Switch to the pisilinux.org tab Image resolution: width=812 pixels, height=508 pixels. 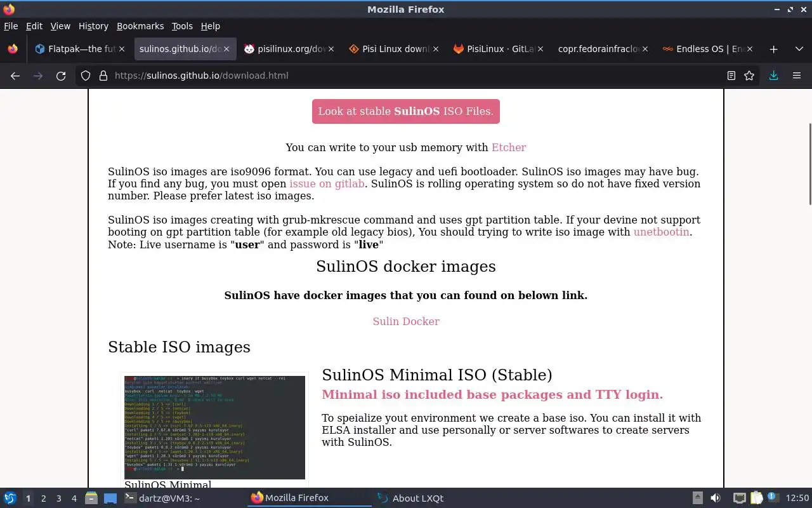(x=289, y=49)
